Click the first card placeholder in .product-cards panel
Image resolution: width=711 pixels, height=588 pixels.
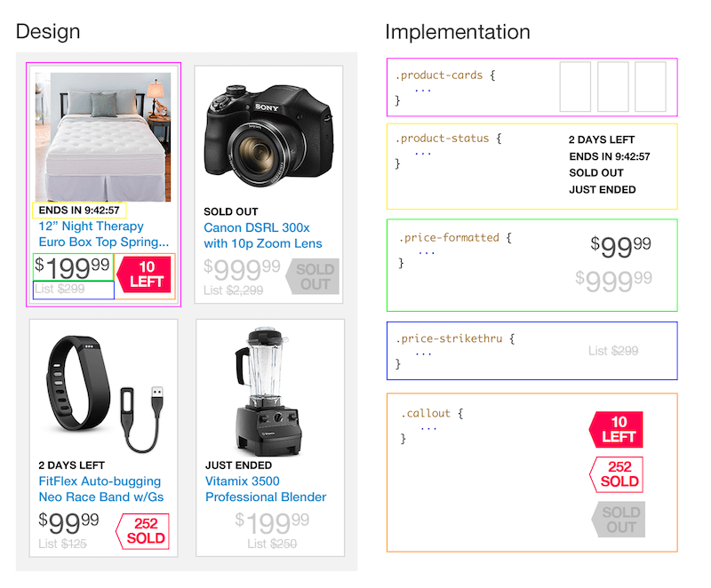[x=575, y=86]
